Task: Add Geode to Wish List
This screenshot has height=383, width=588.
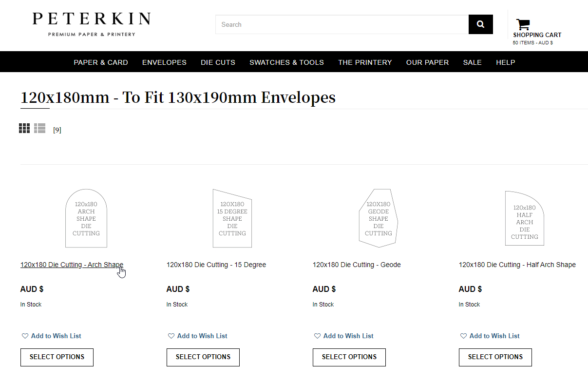Action: point(348,336)
